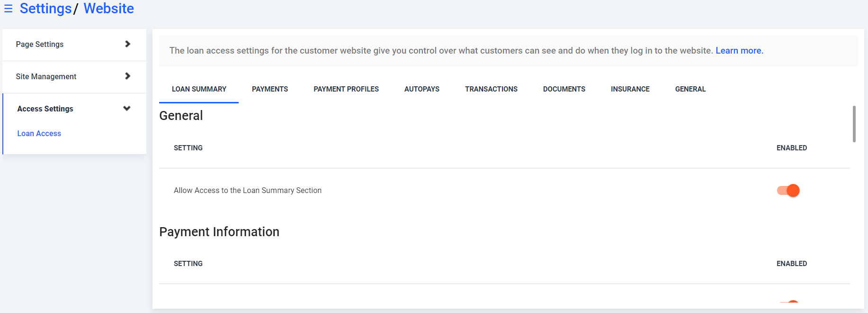Viewport: 868px width, 313px height.
Task: Click the ENABLED column header under General
Action: [792, 148]
